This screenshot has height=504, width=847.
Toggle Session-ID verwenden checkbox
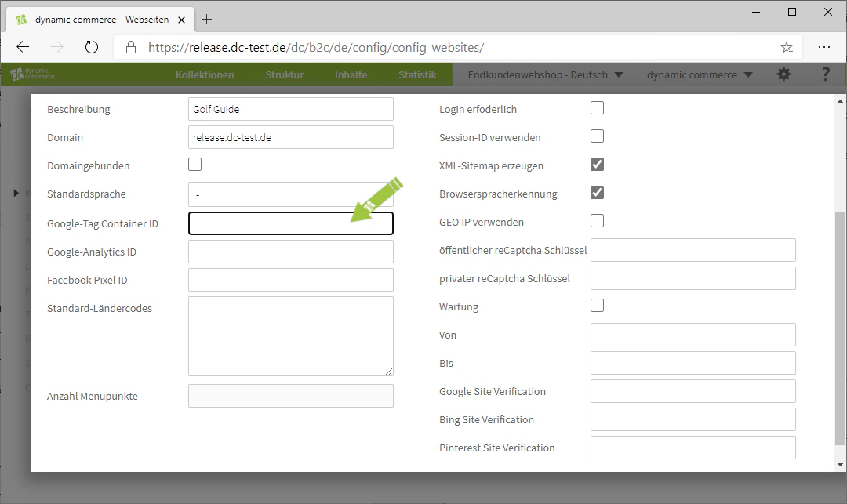coord(597,136)
